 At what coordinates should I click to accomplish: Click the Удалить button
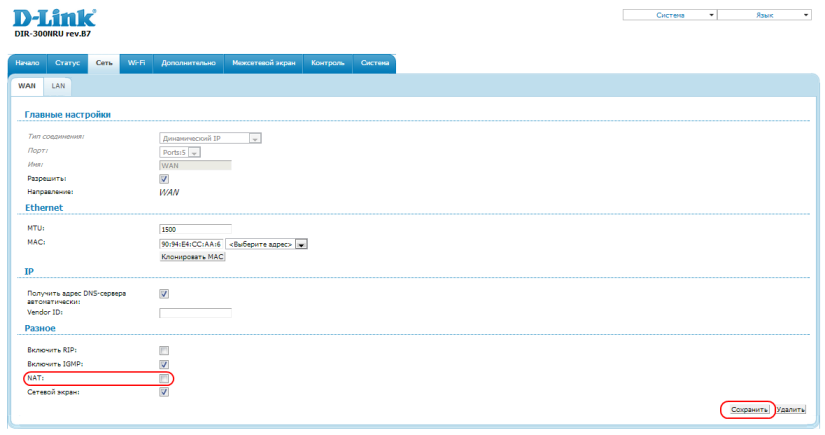pyautogui.click(x=791, y=410)
